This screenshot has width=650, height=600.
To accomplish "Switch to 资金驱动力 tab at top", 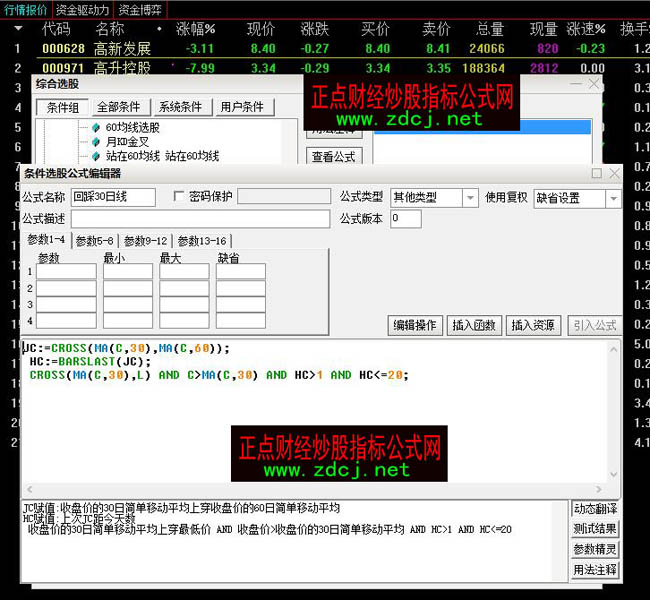I will [82, 9].
